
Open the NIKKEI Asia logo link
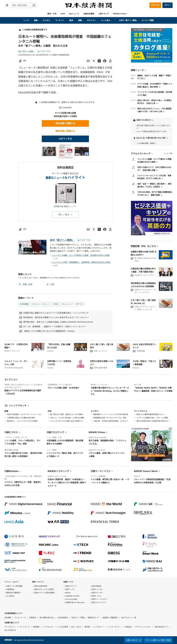14,522
